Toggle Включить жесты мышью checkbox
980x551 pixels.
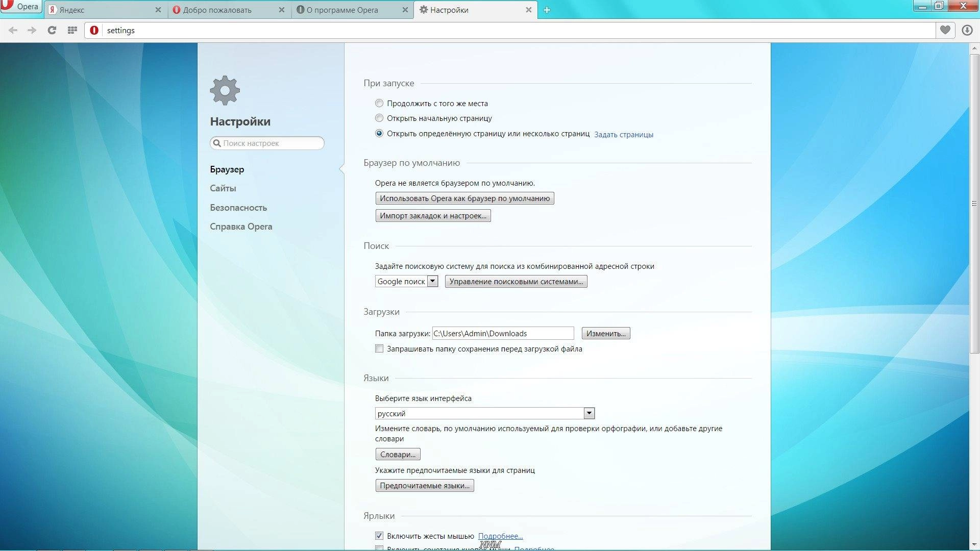pyautogui.click(x=379, y=536)
